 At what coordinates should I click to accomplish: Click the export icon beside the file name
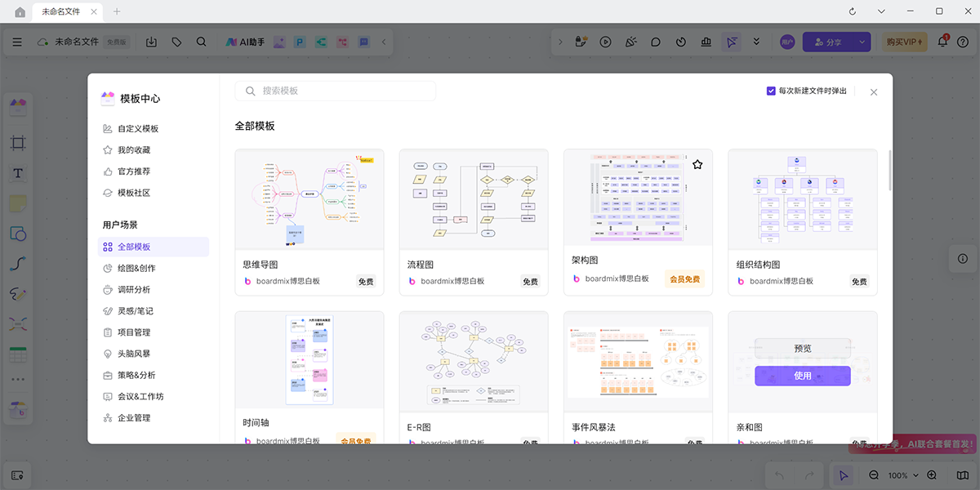pos(151,42)
